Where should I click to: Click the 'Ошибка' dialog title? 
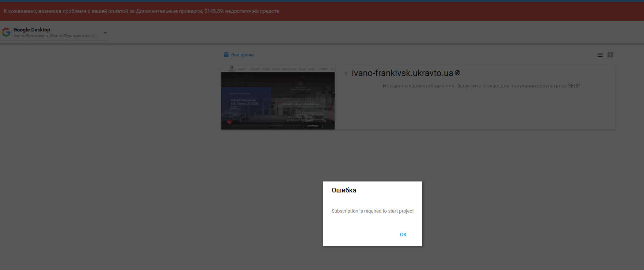[344, 190]
